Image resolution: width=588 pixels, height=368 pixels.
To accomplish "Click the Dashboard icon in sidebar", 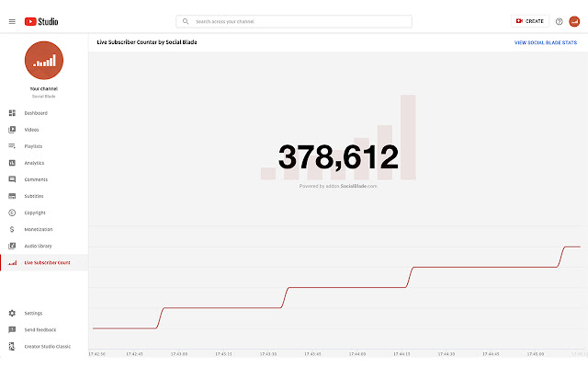I will 12,113.
